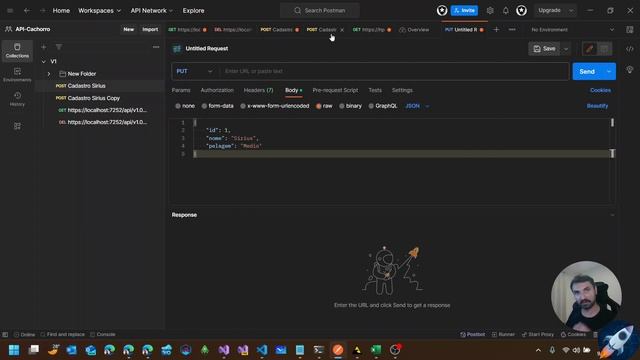This screenshot has height=360, width=640.
Task: Click the Invite button
Action: coord(464,11)
